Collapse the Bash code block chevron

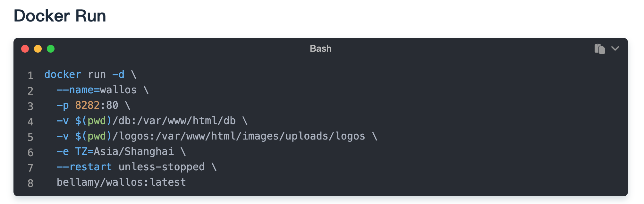point(615,48)
